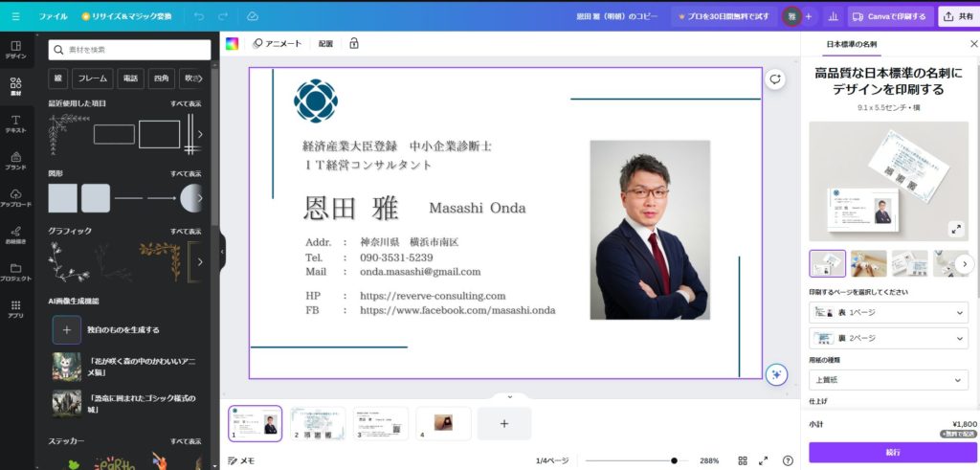Open the analytics bar chart icon

[x=833, y=16]
